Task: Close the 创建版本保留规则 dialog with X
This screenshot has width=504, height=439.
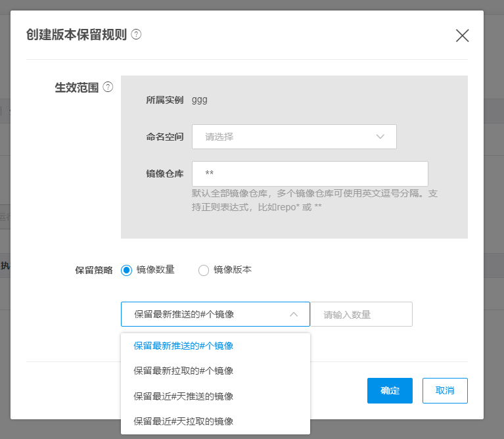Action: (462, 35)
